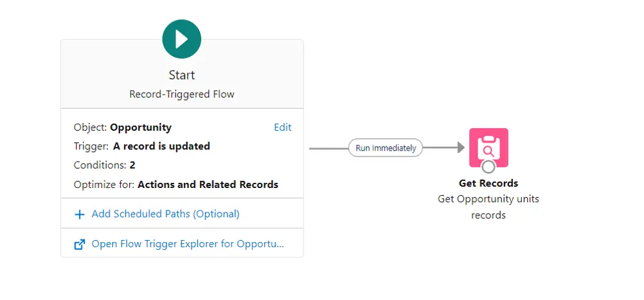The width and height of the screenshot is (644, 300).
Task: Click Optimize for: Actions and Related Records
Action: (176, 184)
